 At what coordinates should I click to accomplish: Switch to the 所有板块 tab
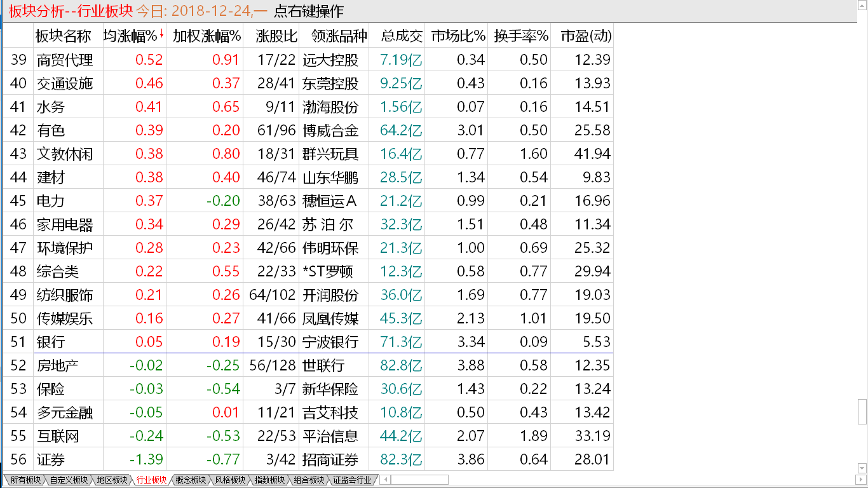25,480
